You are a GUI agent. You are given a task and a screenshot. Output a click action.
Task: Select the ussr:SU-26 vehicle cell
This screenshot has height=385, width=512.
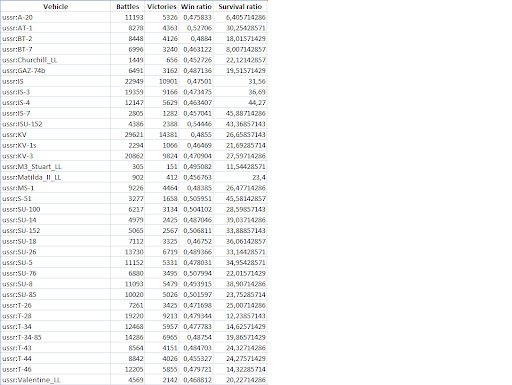point(55,252)
